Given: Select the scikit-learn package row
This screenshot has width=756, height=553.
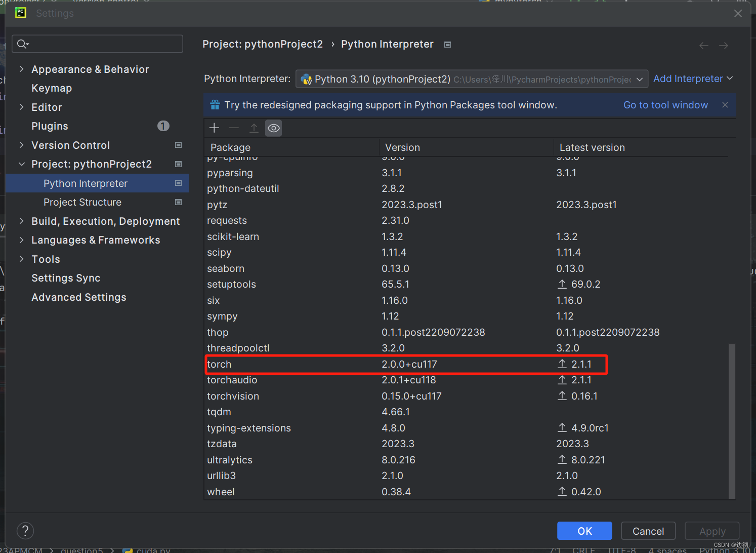Looking at the screenshot, I should pos(468,236).
